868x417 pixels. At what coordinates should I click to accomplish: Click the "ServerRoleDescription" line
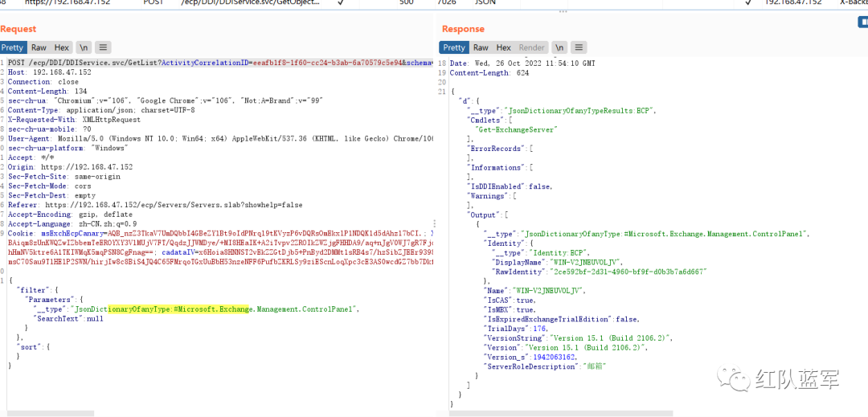(x=546, y=366)
